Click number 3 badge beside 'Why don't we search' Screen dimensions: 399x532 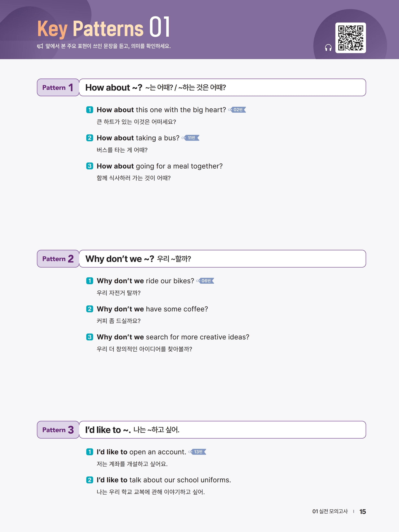click(90, 337)
